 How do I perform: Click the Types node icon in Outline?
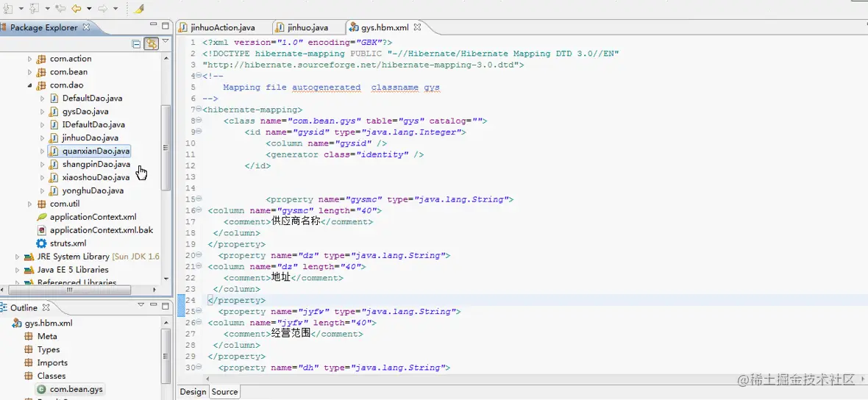point(28,350)
